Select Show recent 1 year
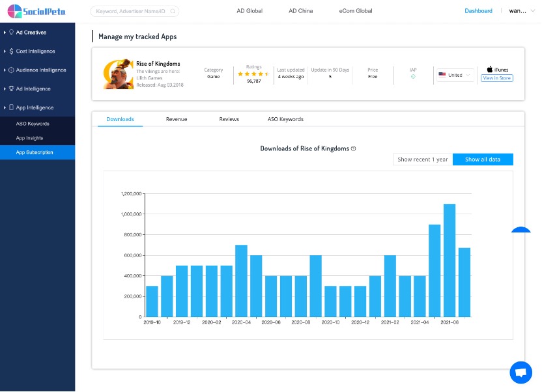The height and width of the screenshot is (392, 542). point(423,160)
